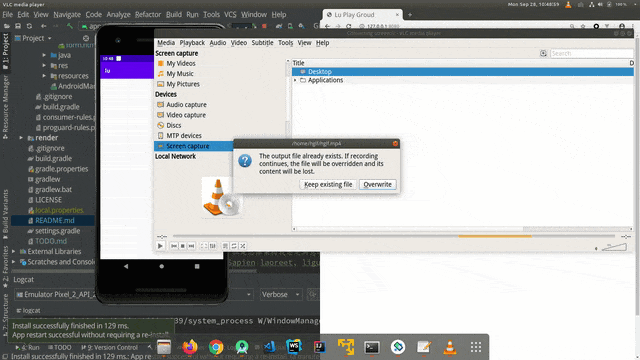The height and width of the screenshot is (360, 640).
Task: Click the VLC play button
Action: [x=160, y=246]
